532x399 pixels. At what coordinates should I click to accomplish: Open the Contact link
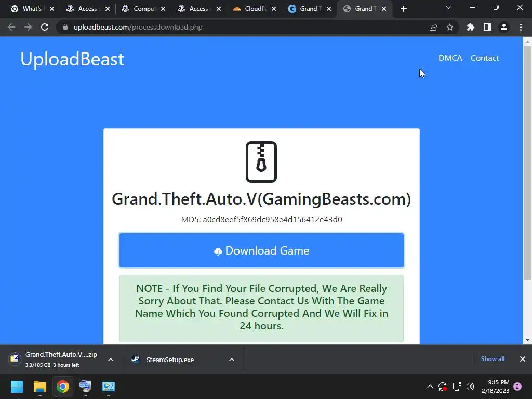click(485, 58)
